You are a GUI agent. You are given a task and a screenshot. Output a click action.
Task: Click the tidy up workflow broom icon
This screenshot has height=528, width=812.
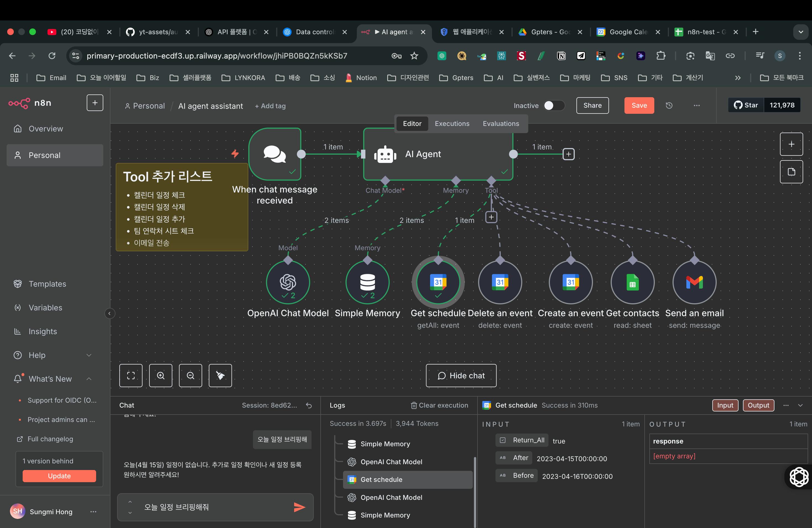(220, 375)
